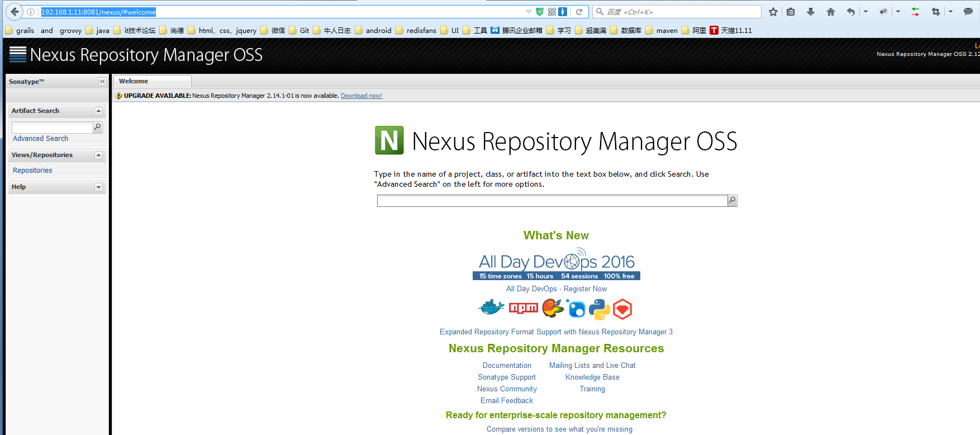Image resolution: width=980 pixels, height=435 pixels.
Task: Open the grails and grovvy bookmarks folder
Action: 44,30
